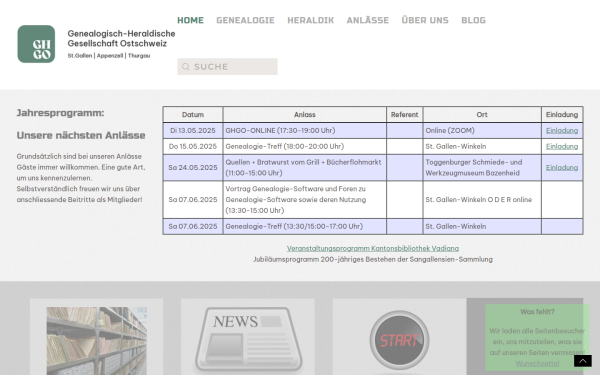Select date cell Sa 24.05.2025

click(193, 168)
